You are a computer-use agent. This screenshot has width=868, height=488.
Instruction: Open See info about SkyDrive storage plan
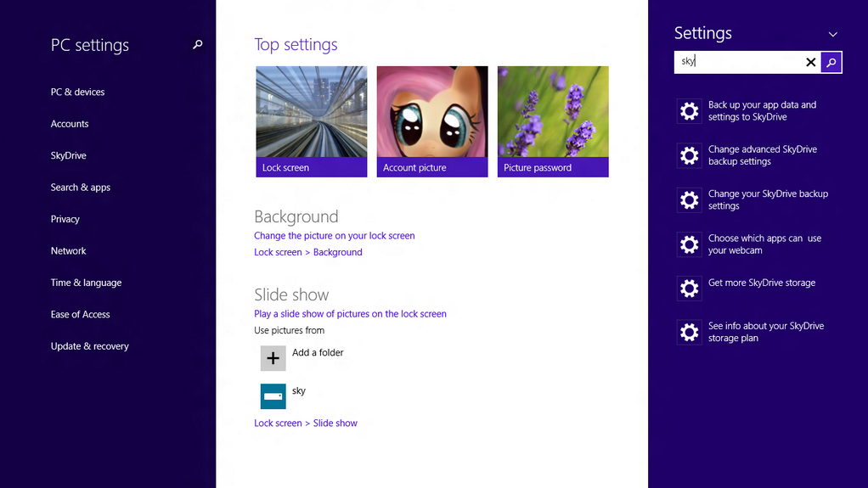coord(765,332)
